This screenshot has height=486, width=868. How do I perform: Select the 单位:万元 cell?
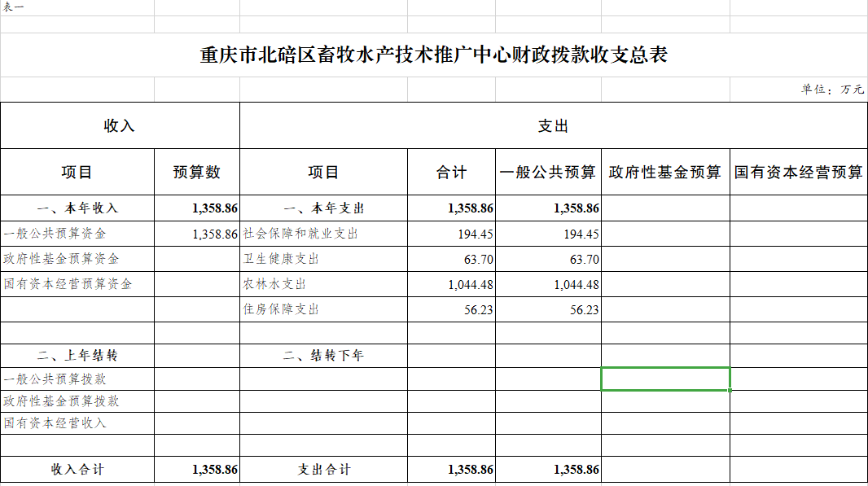[x=799, y=89]
